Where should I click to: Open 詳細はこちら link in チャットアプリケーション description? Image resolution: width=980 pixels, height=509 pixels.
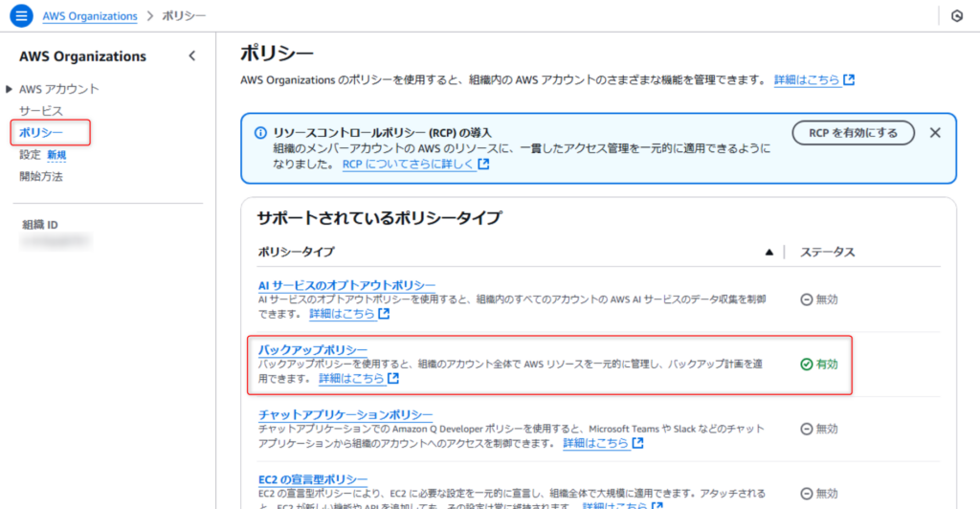[595, 443]
